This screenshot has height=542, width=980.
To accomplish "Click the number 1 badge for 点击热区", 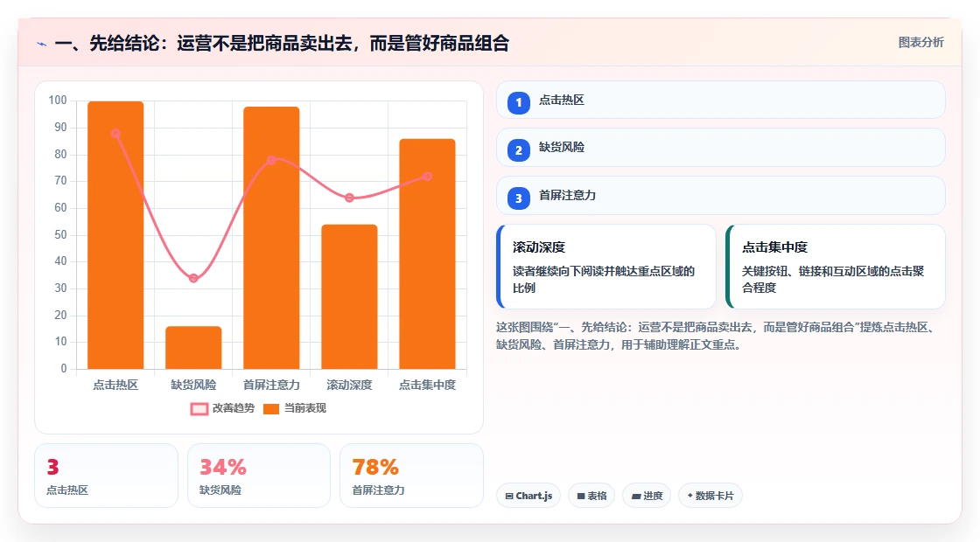I will [518, 102].
